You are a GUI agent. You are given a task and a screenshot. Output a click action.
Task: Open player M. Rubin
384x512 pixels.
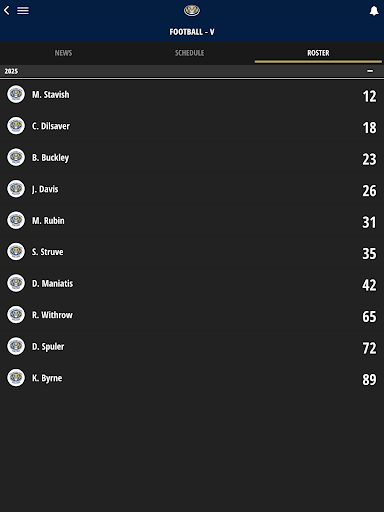(192, 221)
